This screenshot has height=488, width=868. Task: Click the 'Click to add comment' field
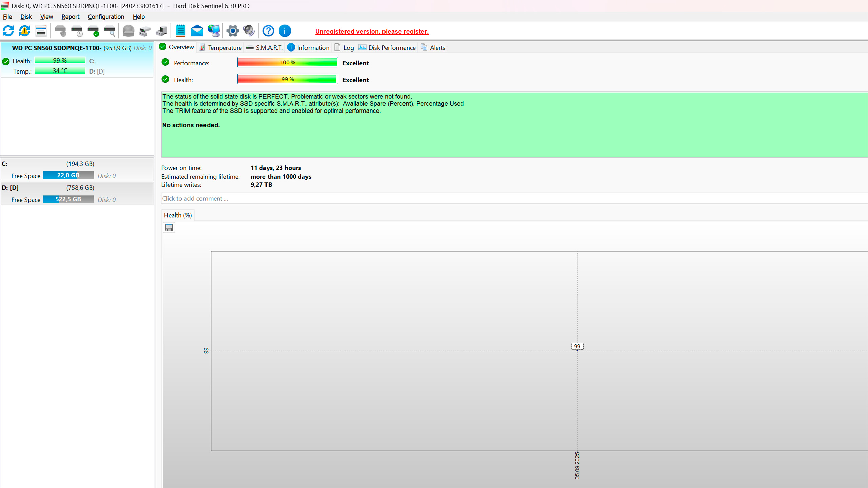coord(514,198)
